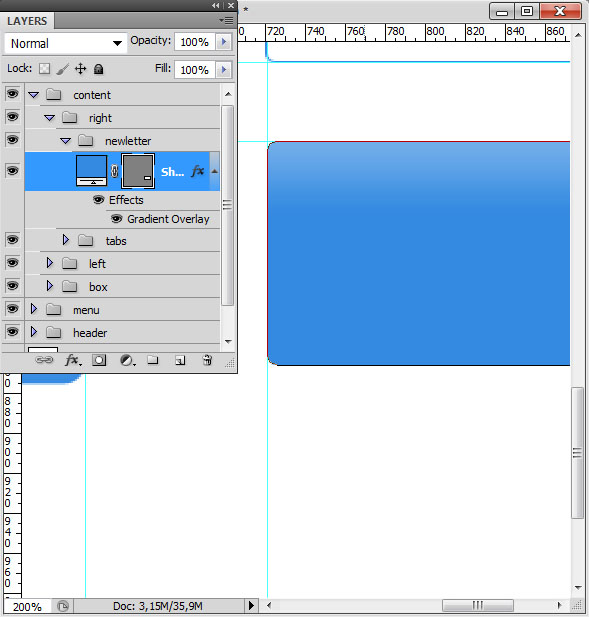Click the 200% zoom field
The width and height of the screenshot is (589, 617).
(27, 606)
